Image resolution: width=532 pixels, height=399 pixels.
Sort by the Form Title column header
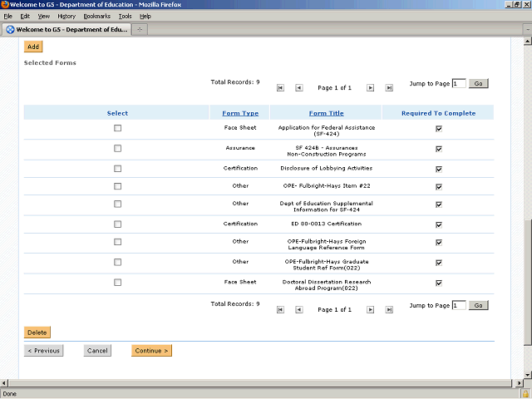[x=326, y=113]
